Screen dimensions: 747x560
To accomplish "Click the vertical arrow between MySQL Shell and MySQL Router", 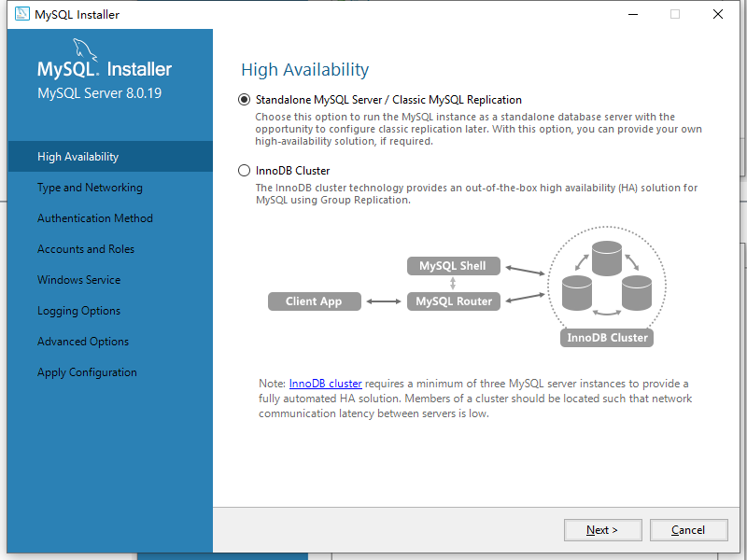I will pos(453,284).
